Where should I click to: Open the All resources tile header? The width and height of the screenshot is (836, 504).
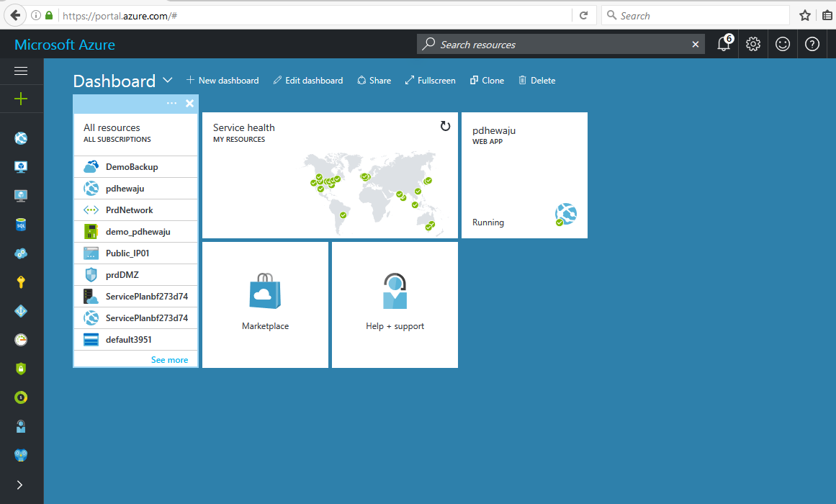point(135,132)
